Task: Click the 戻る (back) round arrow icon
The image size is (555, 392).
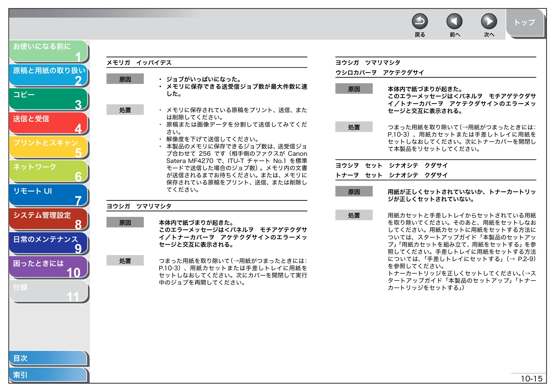Action: point(420,21)
